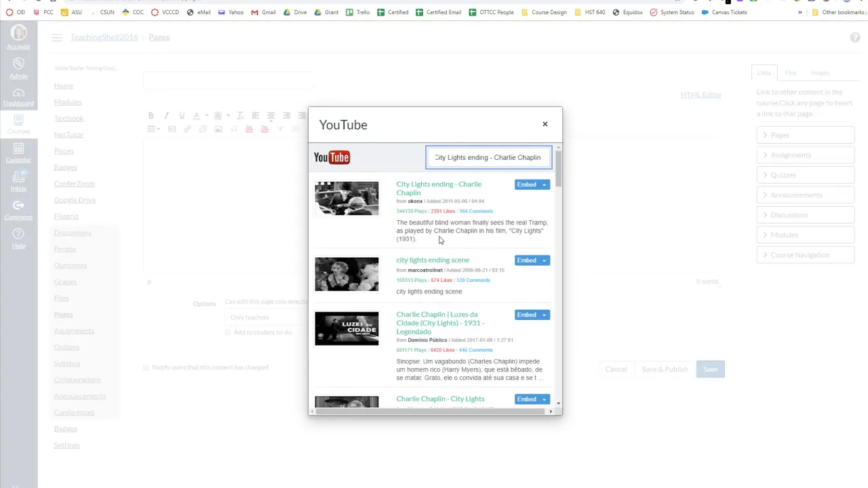Open Account in the global sidebar
The image size is (868, 488).
pos(18,37)
